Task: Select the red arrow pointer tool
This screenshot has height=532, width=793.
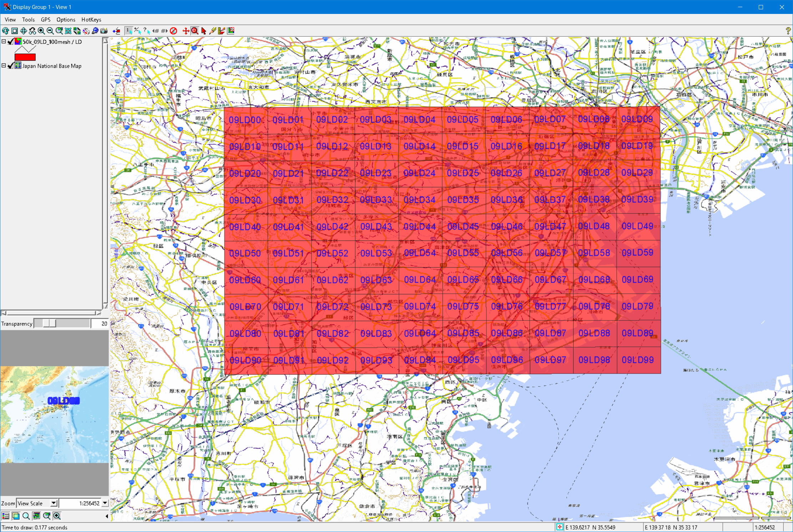Action: [203, 31]
